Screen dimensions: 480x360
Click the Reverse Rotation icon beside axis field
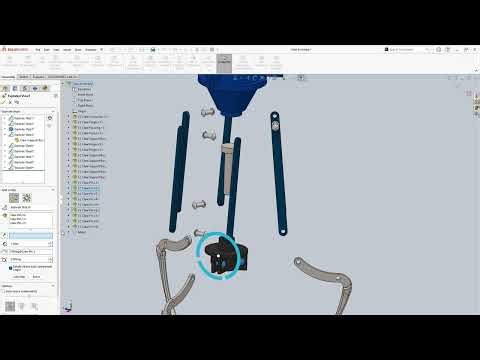pyautogui.click(x=4, y=252)
